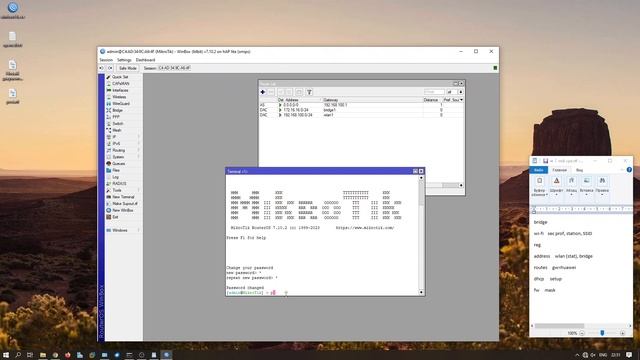Click the Dst. Address column header

300,100
